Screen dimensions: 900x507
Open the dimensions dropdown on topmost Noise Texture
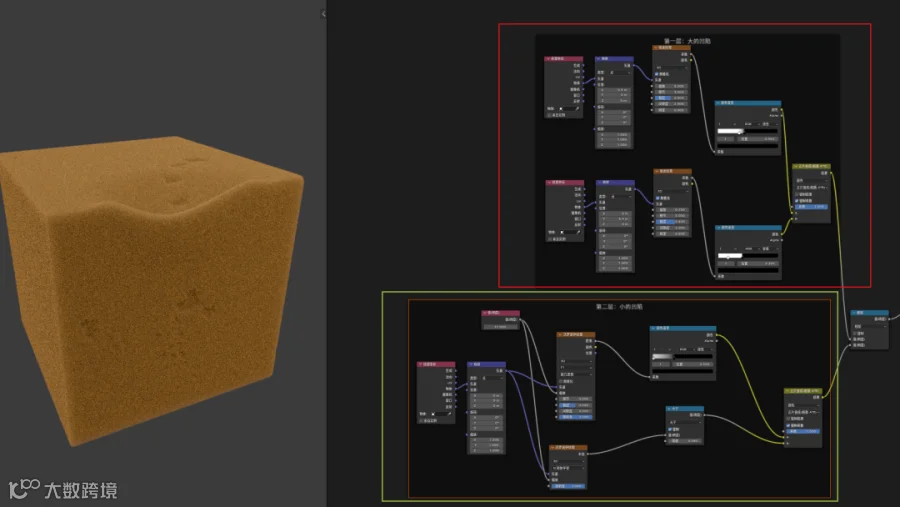click(672, 68)
